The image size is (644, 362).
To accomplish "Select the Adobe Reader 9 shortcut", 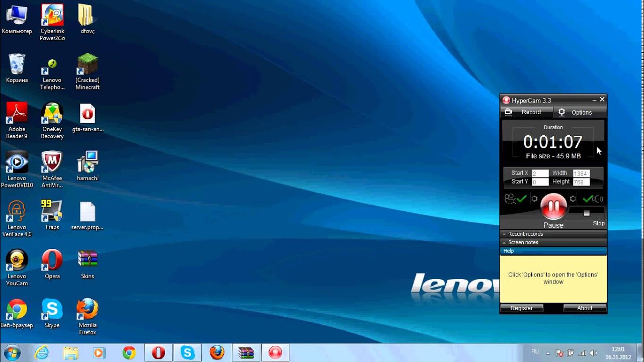I will 17,121.
